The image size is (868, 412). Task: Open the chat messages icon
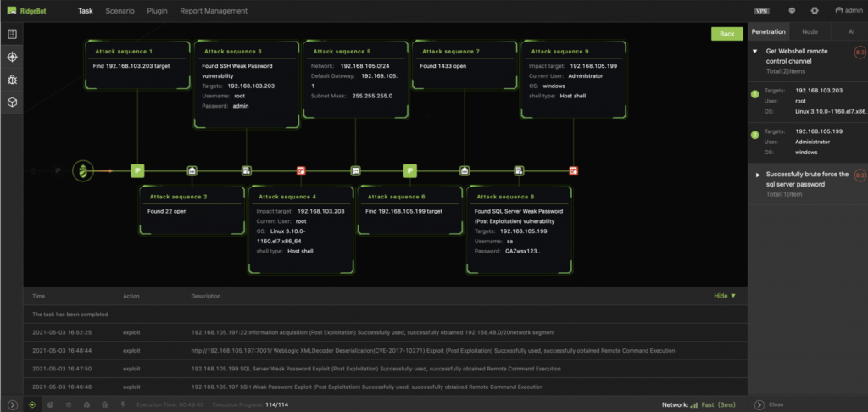tap(793, 10)
